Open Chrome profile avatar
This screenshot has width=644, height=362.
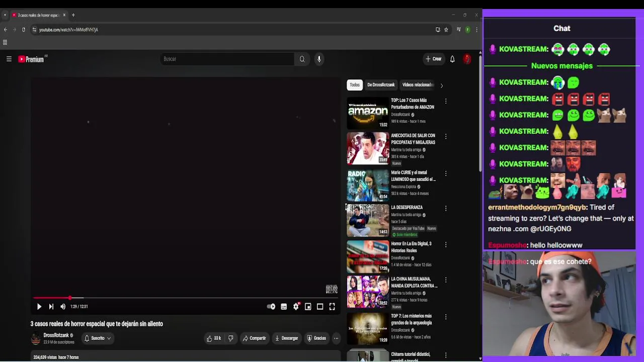coord(467,30)
